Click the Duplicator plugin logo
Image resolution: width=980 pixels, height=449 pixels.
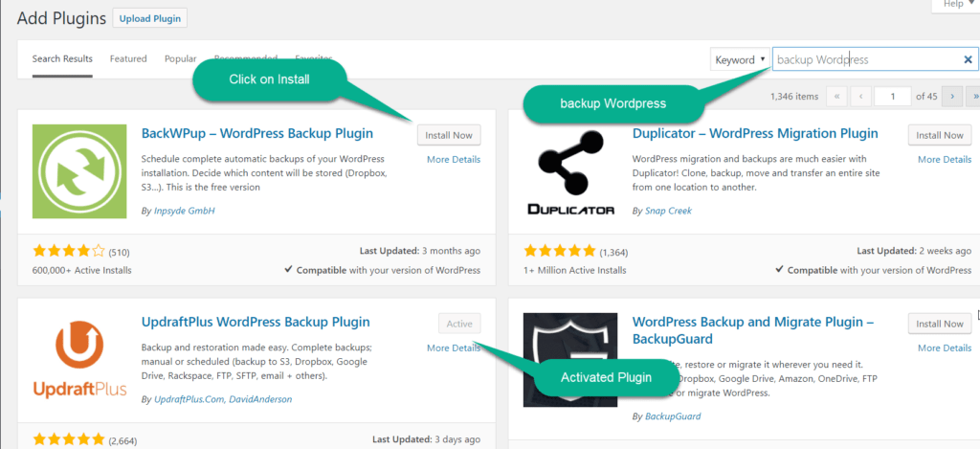click(570, 172)
